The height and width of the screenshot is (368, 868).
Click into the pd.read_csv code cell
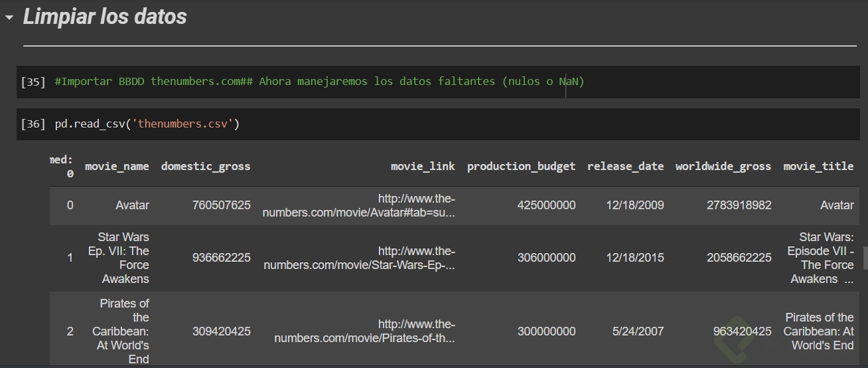pyautogui.click(x=147, y=124)
